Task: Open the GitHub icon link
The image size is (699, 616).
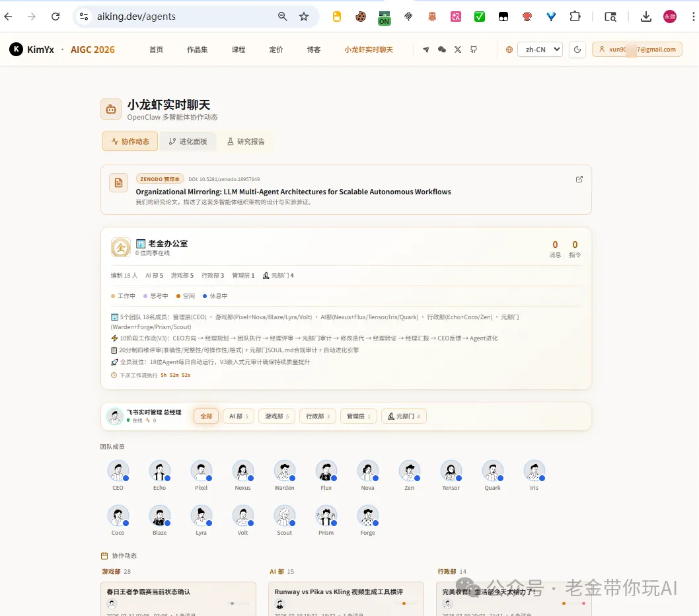Action: tap(474, 50)
